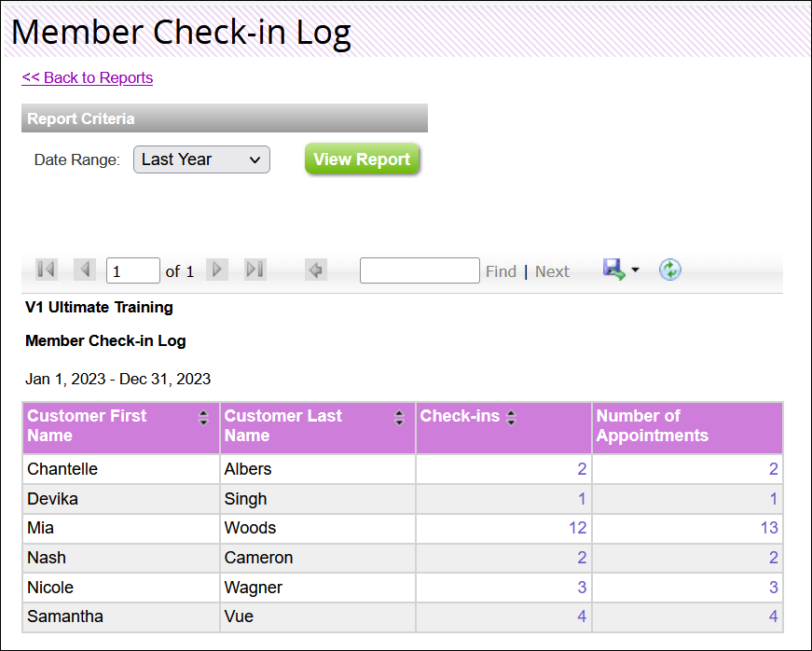This screenshot has height=651, width=812.
Task: Refresh the report with green arrows icon
Action: click(670, 270)
